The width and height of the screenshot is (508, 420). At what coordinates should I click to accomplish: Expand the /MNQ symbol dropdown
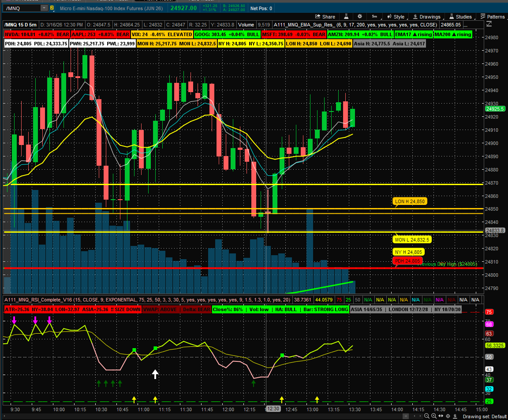(44, 8)
